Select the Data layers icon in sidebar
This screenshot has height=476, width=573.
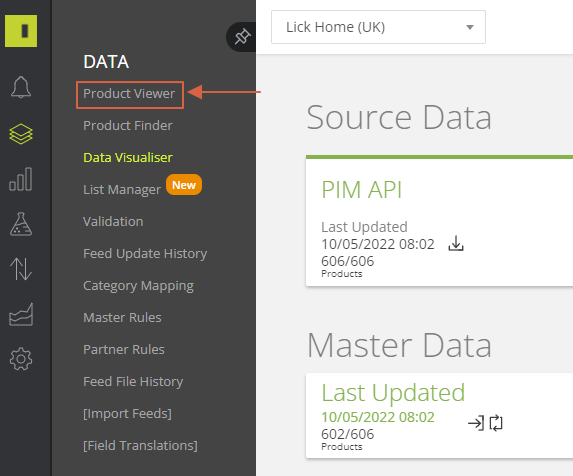[x=21, y=134]
